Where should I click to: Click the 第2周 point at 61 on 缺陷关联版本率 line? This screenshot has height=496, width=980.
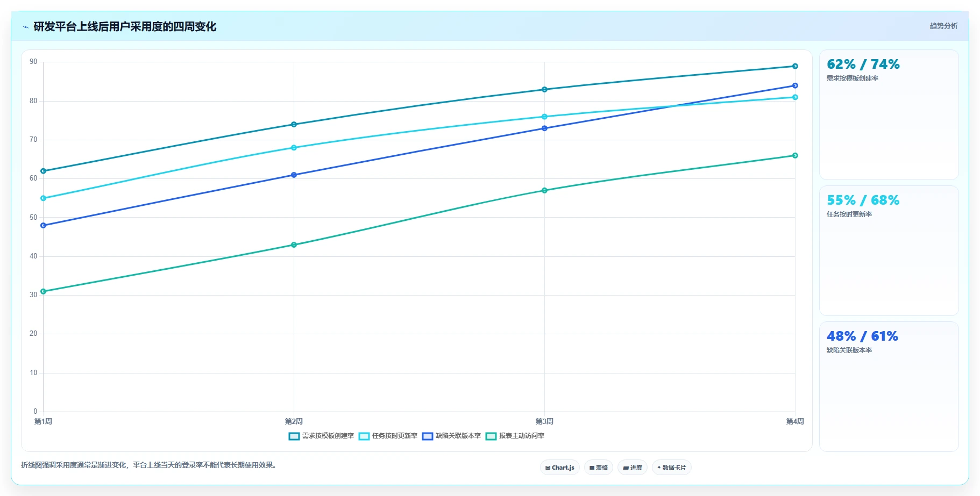[294, 175]
